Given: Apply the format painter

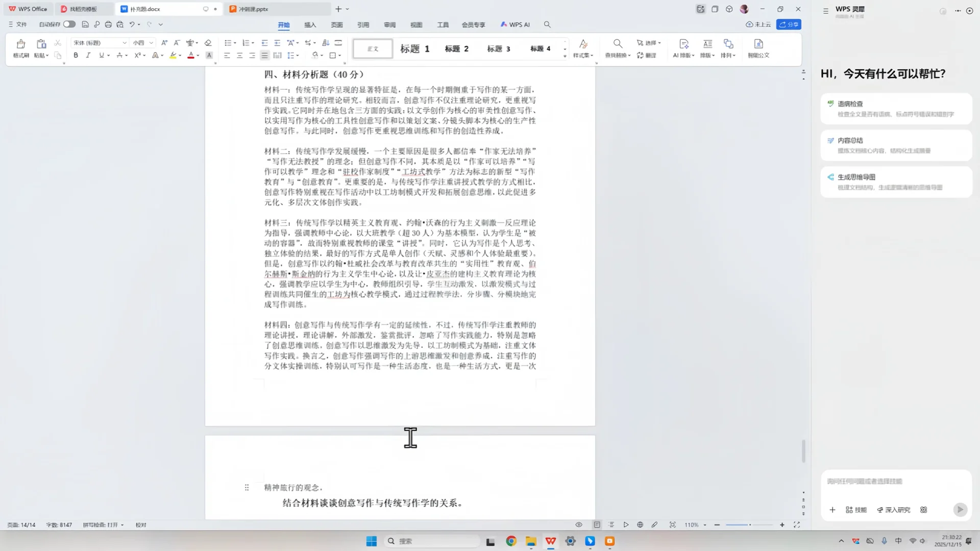Looking at the screenshot, I should click(x=20, y=48).
